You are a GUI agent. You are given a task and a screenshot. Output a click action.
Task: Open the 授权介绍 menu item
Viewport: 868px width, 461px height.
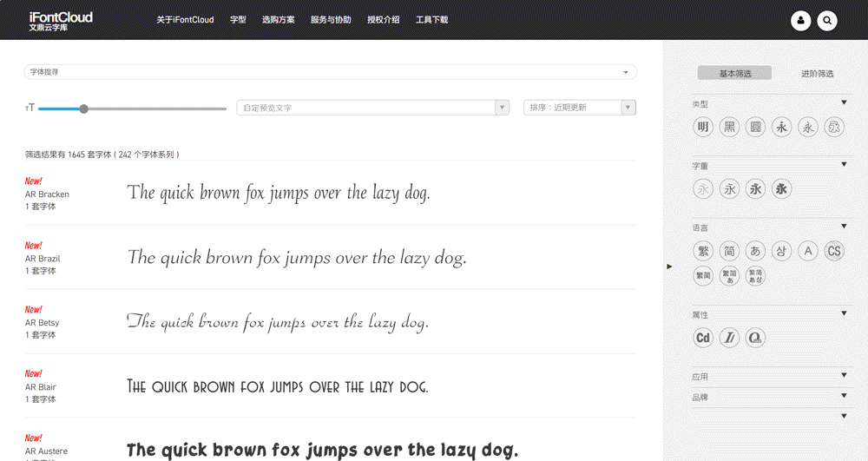click(x=384, y=20)
